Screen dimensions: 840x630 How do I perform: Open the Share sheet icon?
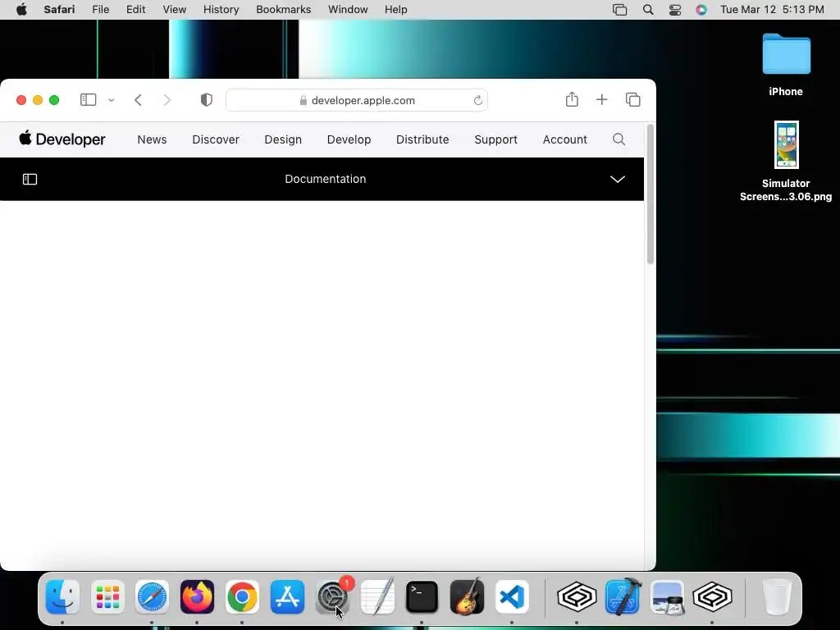pos(572,99)
